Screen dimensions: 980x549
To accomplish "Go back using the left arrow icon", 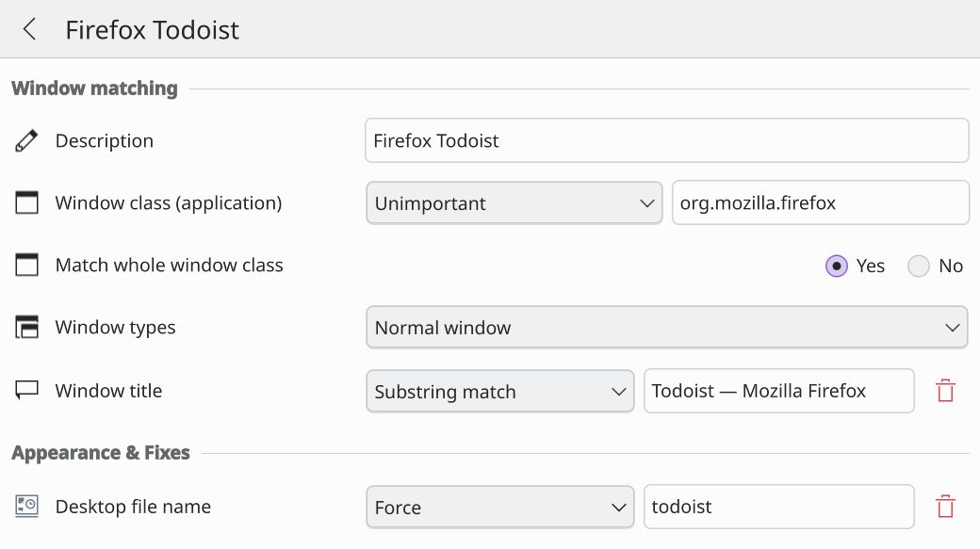I will pos(29,29).
